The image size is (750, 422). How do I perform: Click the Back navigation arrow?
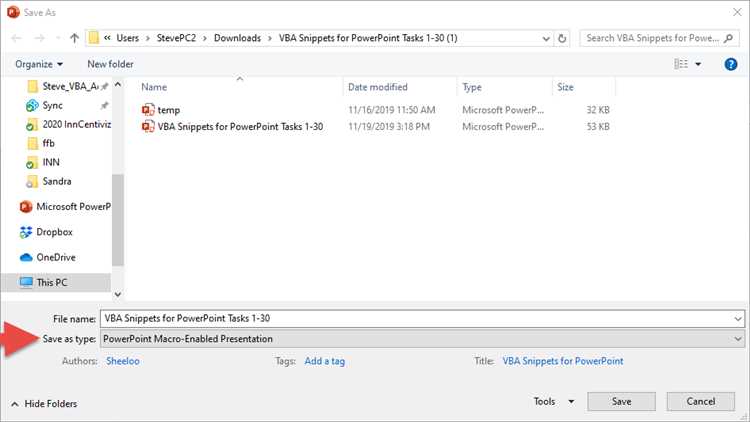16,38
